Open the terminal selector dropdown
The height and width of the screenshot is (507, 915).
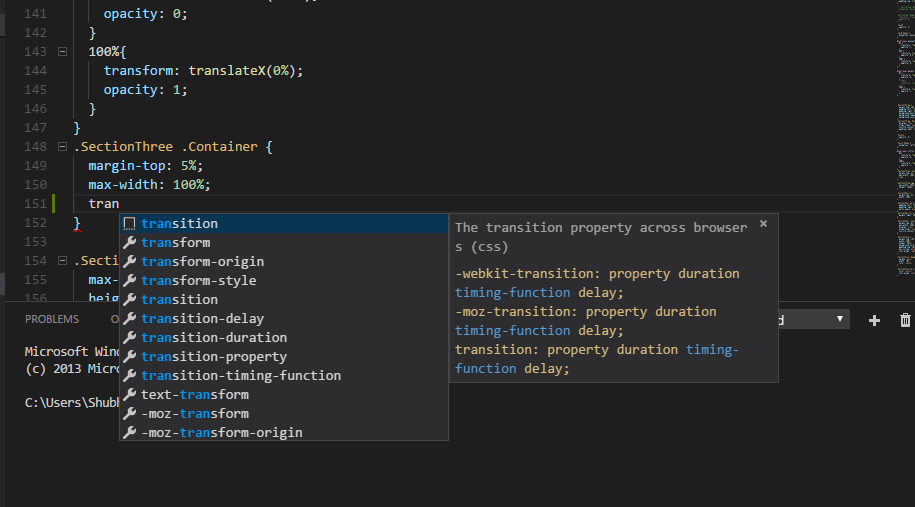click(x=812, y=319)
